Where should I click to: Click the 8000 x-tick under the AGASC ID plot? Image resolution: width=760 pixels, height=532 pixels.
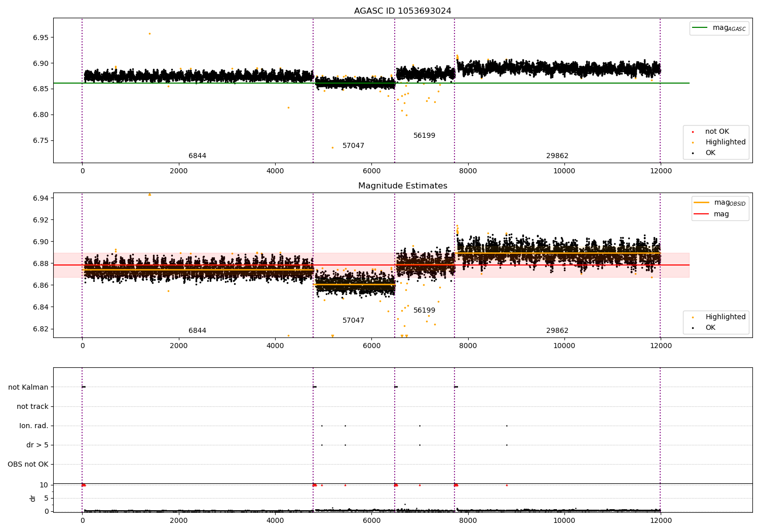pyautogui.click(x=468, y=171)
